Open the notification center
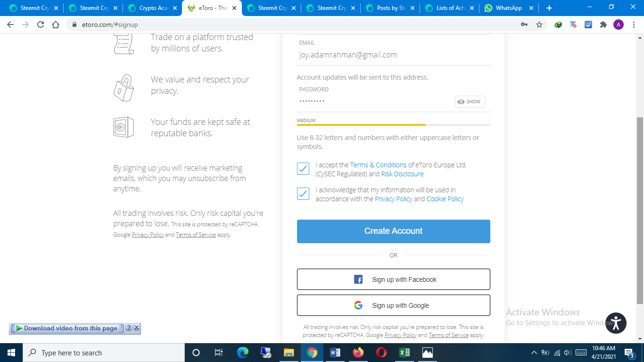Viewport: 644px width, 362px height. (x=629, y=353)
